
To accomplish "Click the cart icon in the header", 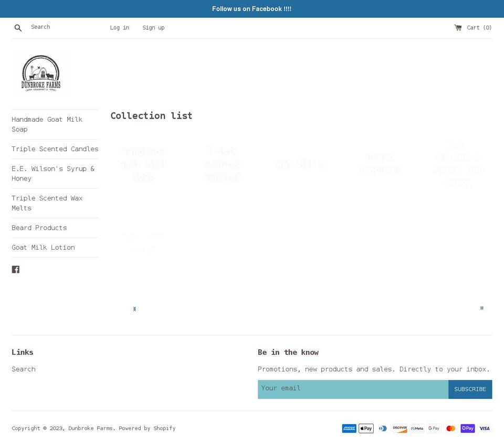I will coord(459,27).
